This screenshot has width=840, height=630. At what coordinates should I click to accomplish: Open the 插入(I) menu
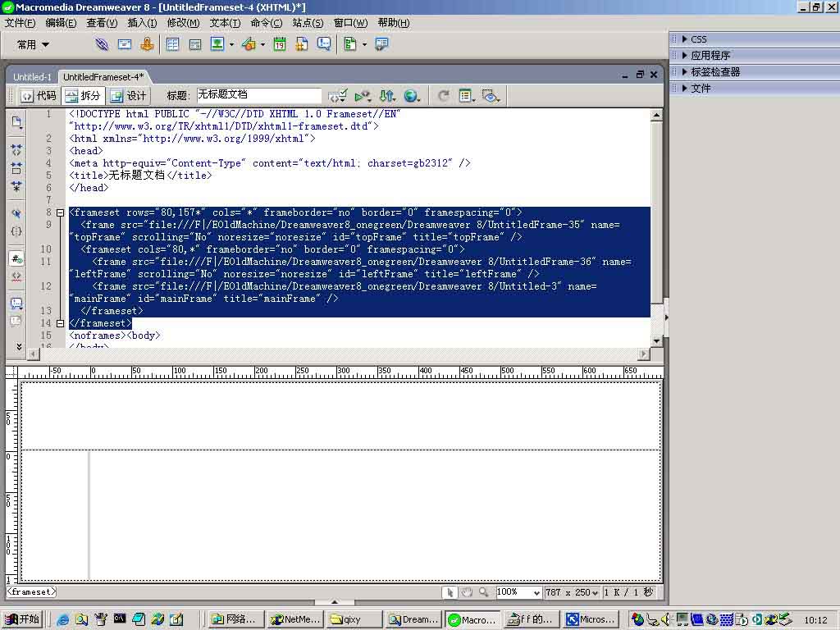(142, 23)
